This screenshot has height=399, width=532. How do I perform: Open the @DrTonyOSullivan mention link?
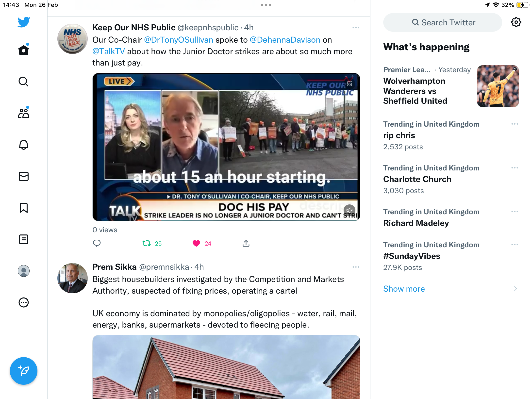(178, 40)
